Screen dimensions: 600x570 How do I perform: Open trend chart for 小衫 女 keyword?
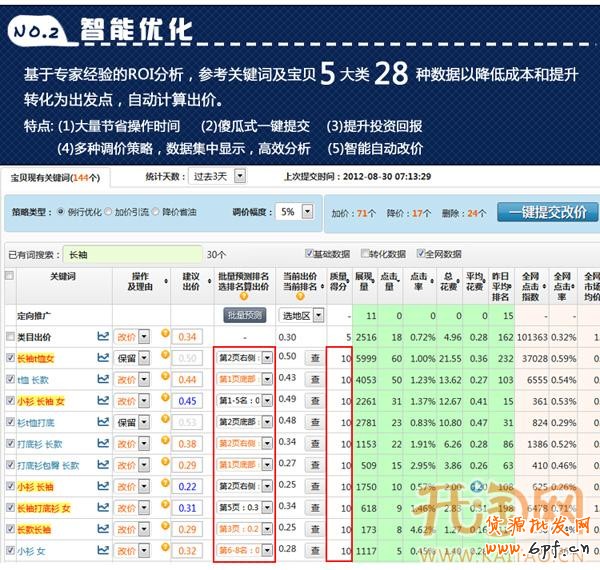click(x=102, y=551)
